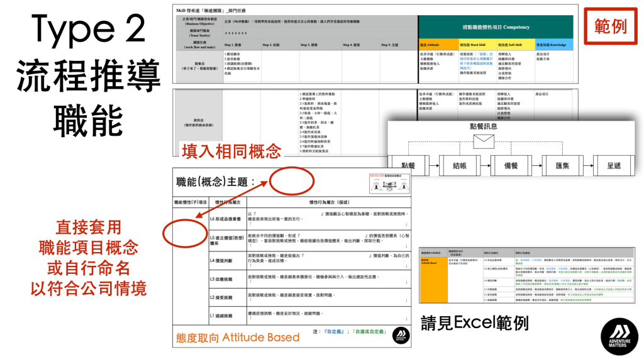
Task: Select the 備餐 flowchart box
Action: (x=512, y=165)
